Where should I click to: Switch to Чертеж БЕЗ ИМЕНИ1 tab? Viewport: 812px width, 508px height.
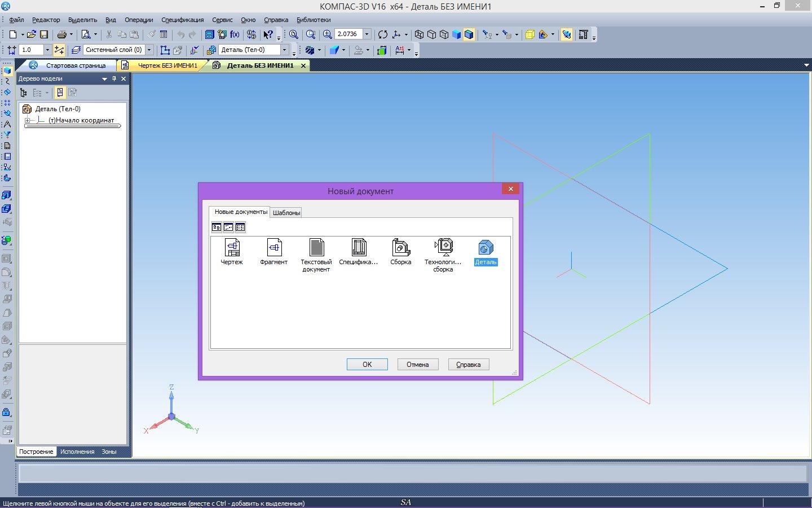pyautogui.click(x=167, y=65)
